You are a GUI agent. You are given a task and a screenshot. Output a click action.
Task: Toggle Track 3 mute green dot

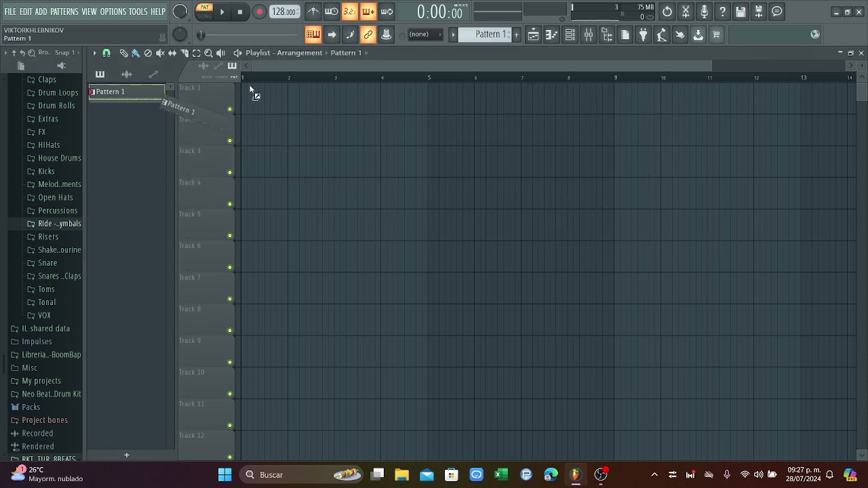click(x=230, y=172)
